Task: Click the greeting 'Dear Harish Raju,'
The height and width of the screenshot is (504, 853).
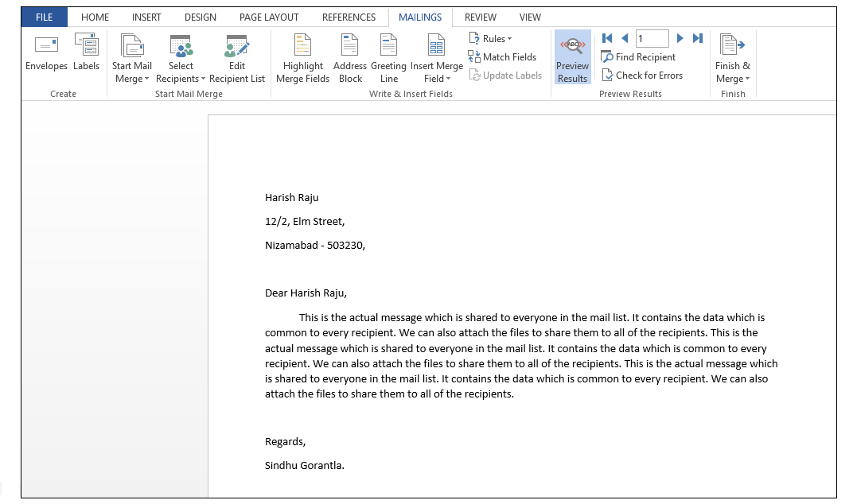Action: 306,293
